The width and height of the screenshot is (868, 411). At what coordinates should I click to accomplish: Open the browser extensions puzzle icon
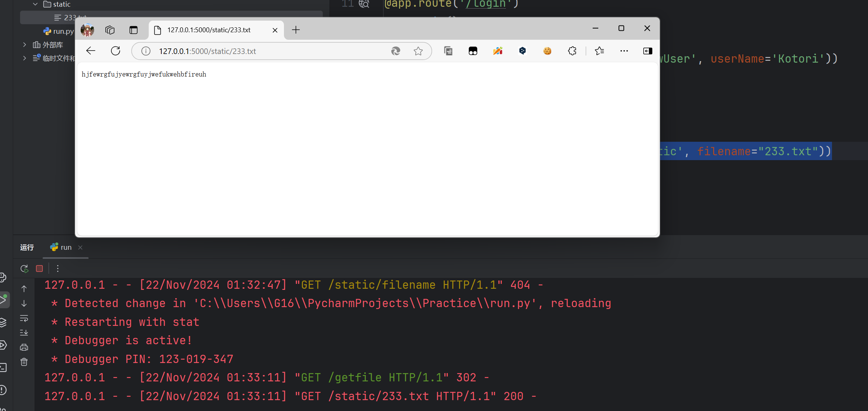coord(572,51)
